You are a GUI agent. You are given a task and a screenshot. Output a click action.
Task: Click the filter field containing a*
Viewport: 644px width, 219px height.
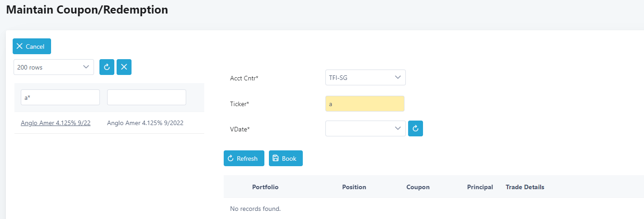click(60, 97)
